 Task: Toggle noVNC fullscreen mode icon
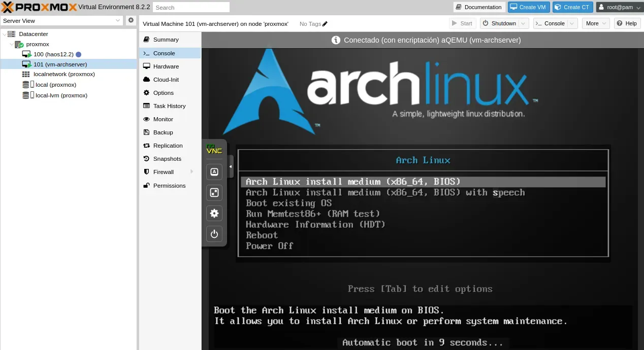click(214, 192)
